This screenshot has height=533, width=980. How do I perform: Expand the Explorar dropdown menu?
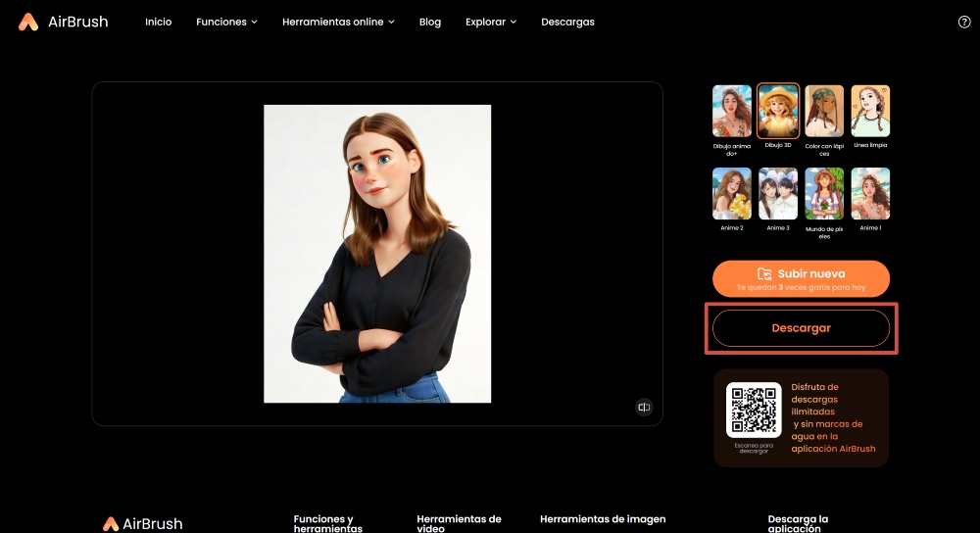pyautogui.click(x=491, y=22)
